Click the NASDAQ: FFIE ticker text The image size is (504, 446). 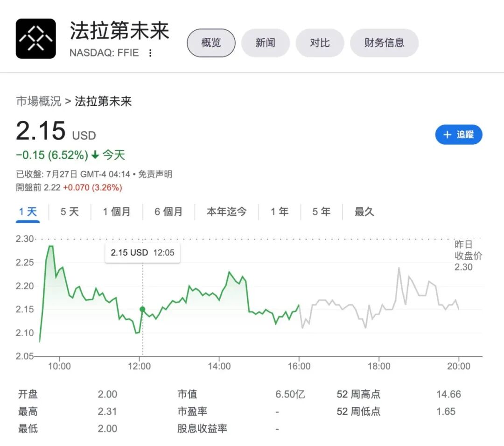tap(104, 53)
